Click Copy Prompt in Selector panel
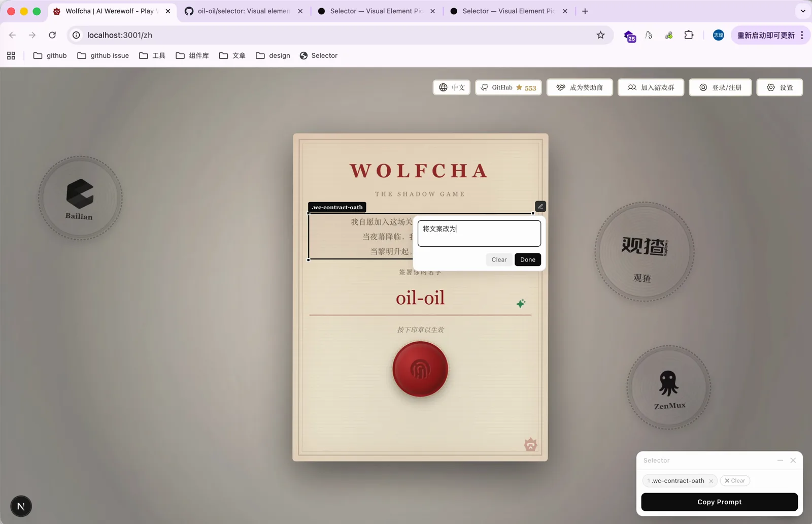Viewport: 812px width, 524px height. pos(720,502)
